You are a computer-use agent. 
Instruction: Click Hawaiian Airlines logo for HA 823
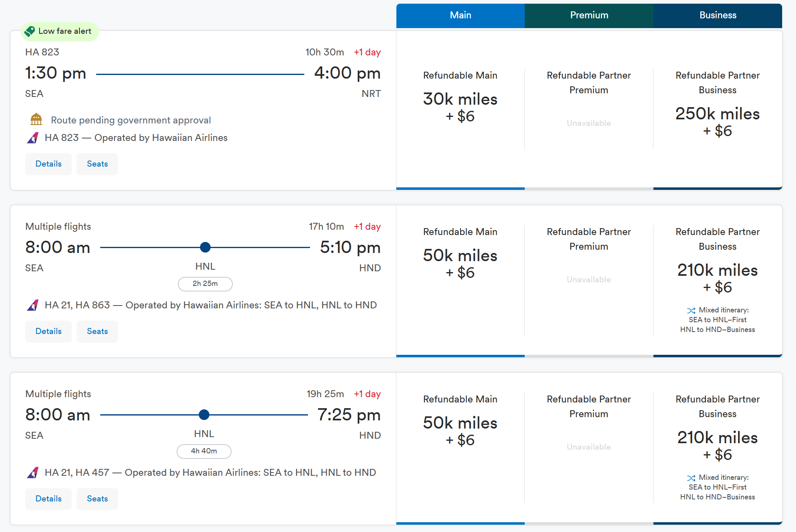click(33, 138)
